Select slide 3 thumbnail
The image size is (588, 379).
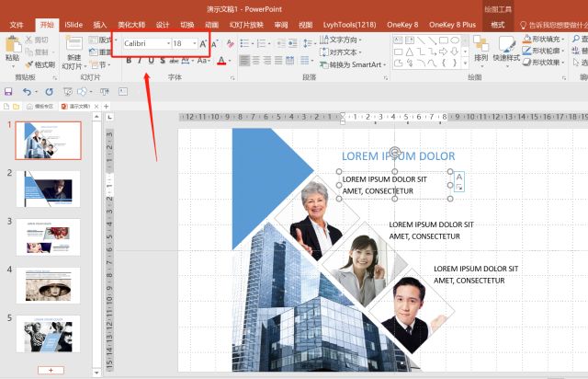(48, 237)
